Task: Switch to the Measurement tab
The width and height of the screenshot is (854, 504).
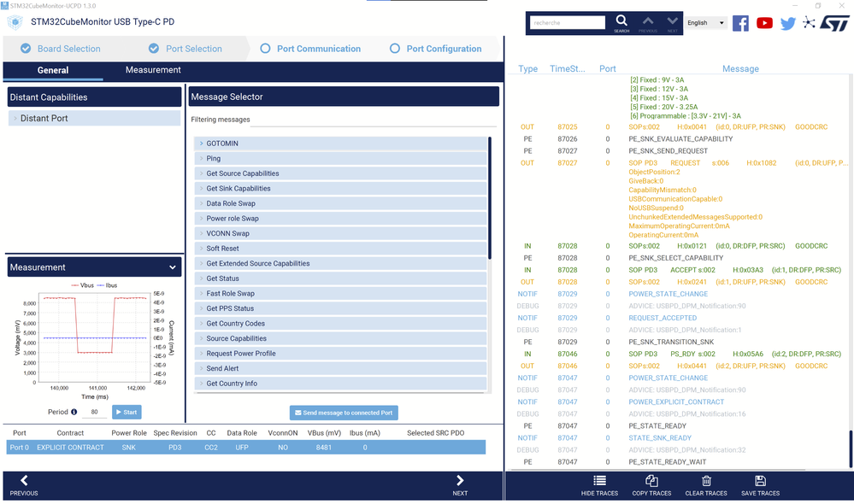Action: click(153, 70)
